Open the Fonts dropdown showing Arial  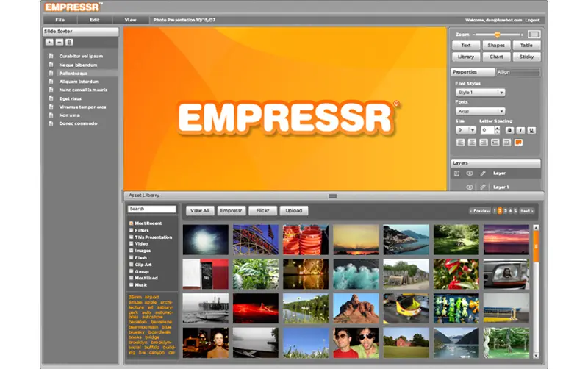coord(481,112)
